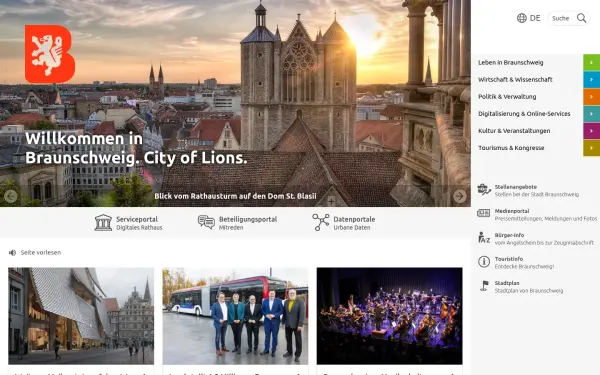Open Digitalisierung & Online-Services menu

click(524, 114)
